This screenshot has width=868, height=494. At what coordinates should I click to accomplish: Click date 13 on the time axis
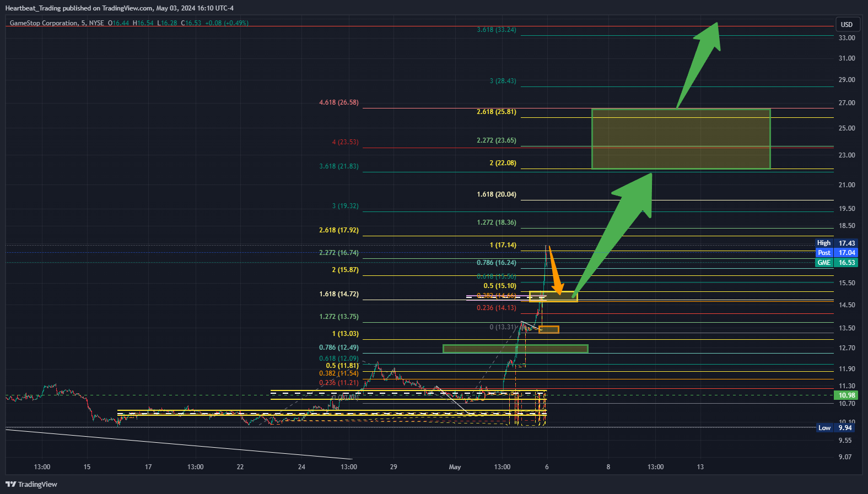click(x=700, y=467)
